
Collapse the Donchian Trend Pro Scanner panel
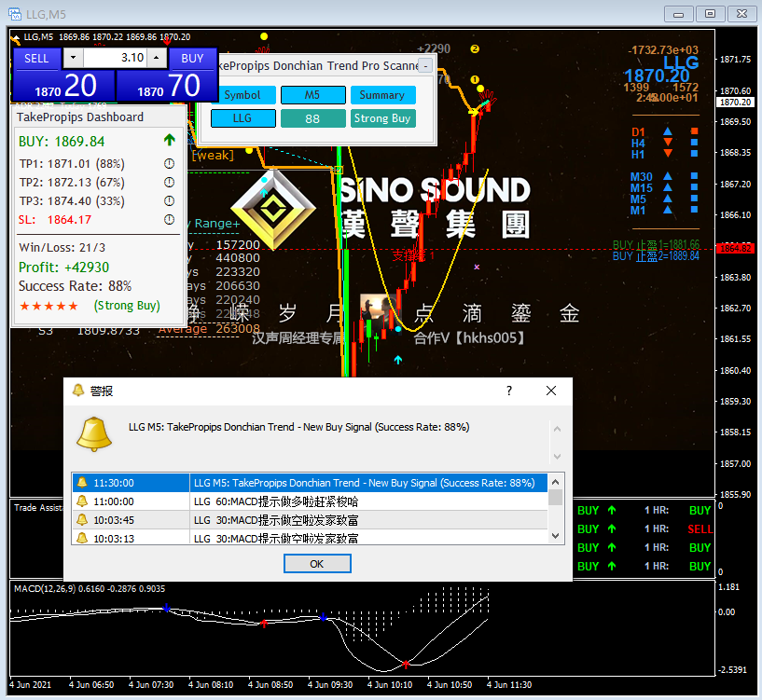click(x=425, y=65)
